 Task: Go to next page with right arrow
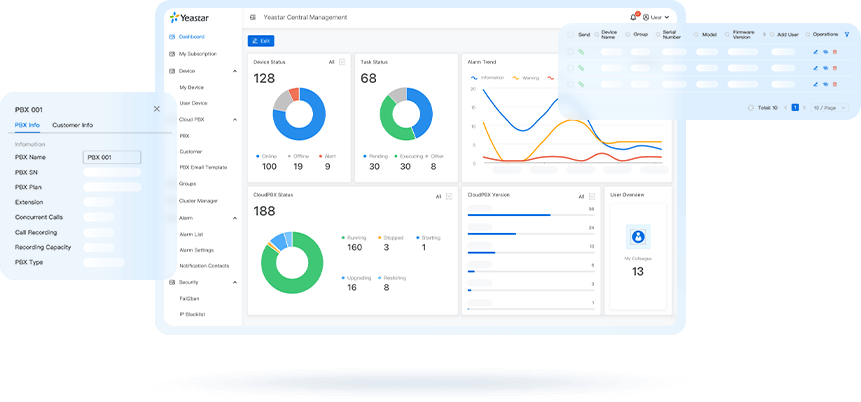[x=804, y=108]
